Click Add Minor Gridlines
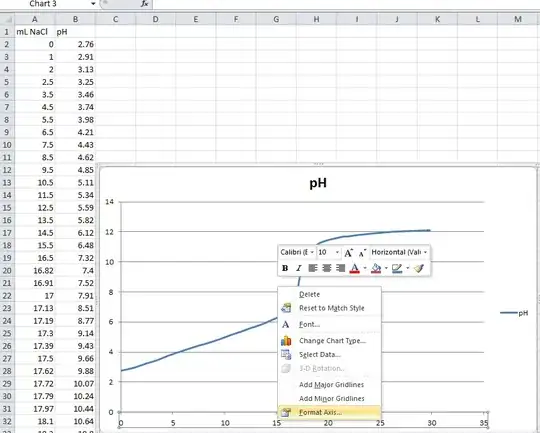Screen dimensions: 540x433 click(330, 399)
